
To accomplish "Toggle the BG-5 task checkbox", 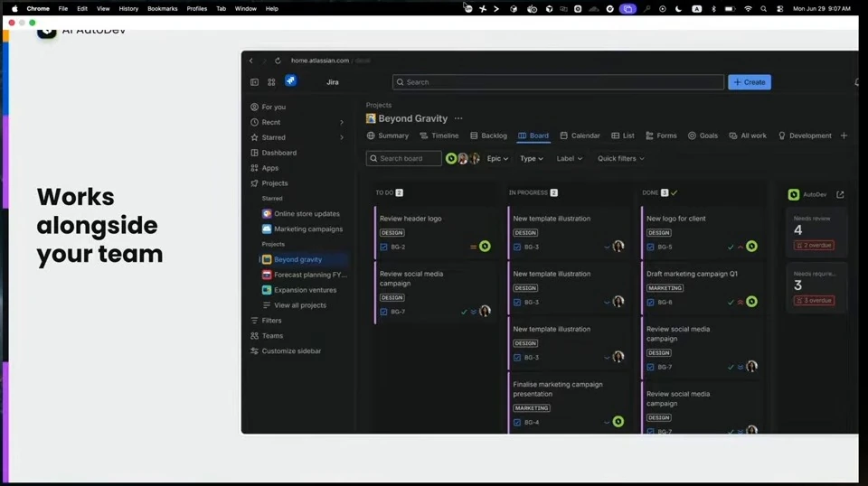I will click(650, 248).
